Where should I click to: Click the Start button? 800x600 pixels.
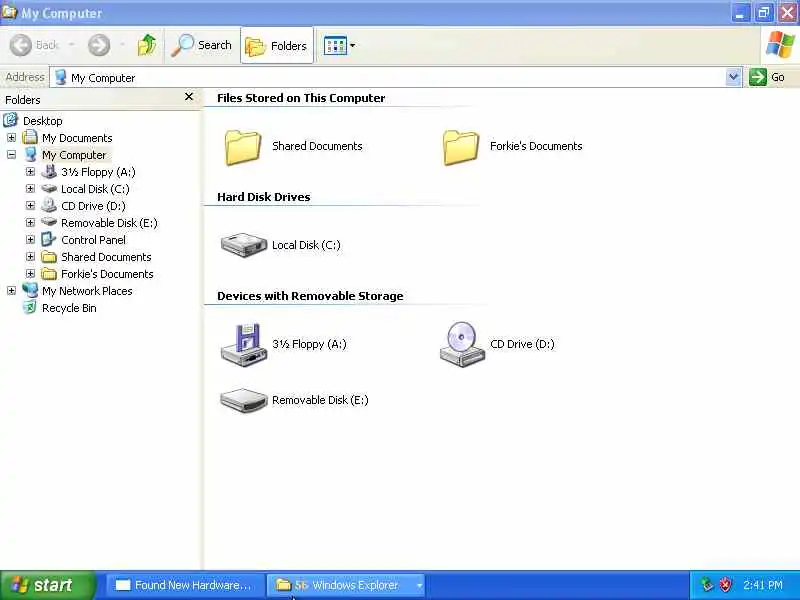pos(48,585)
